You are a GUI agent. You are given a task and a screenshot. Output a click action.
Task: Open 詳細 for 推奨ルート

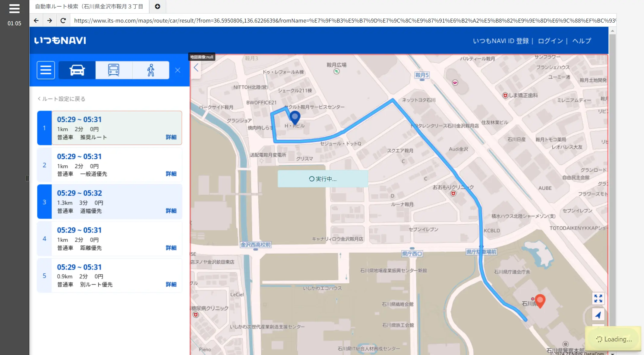tap(171, 137)
